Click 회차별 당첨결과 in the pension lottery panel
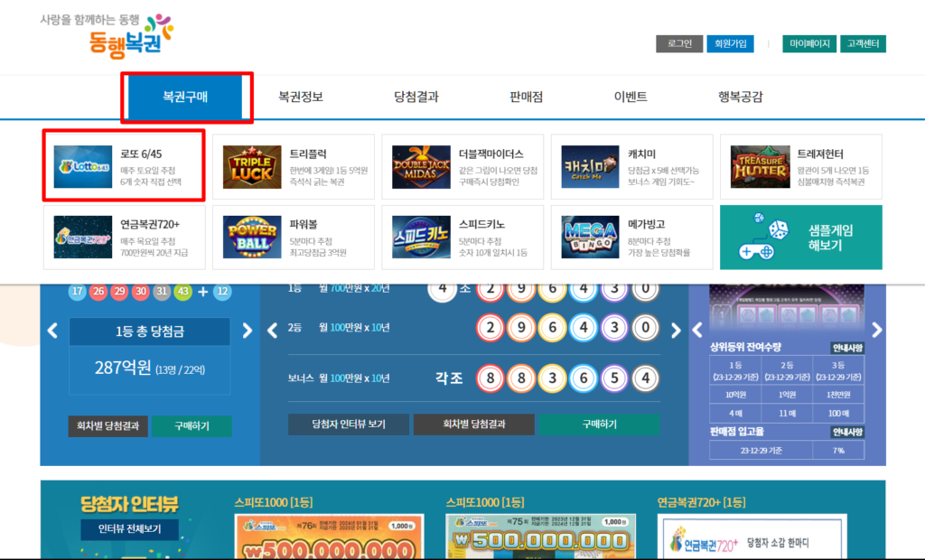 pos(474,425)
